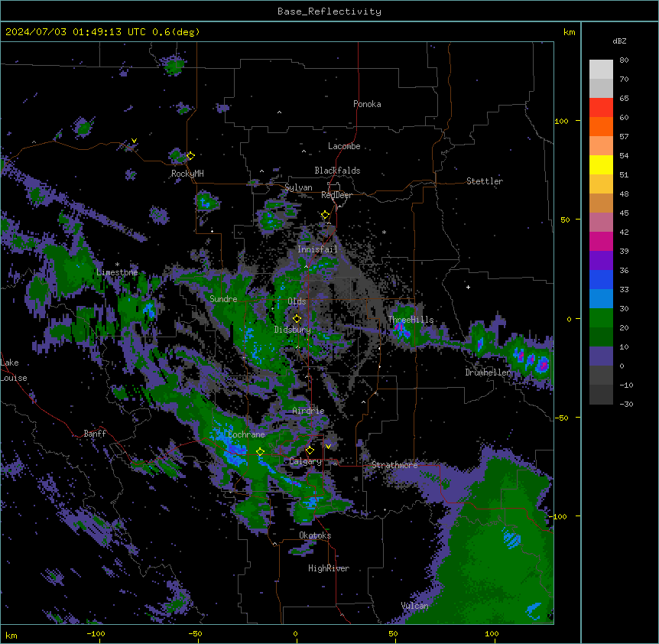Click the km unit label beside the timestamp bar
Viewport: 659px width, 644px height.
pyautogui.click(x=569, y=32)
